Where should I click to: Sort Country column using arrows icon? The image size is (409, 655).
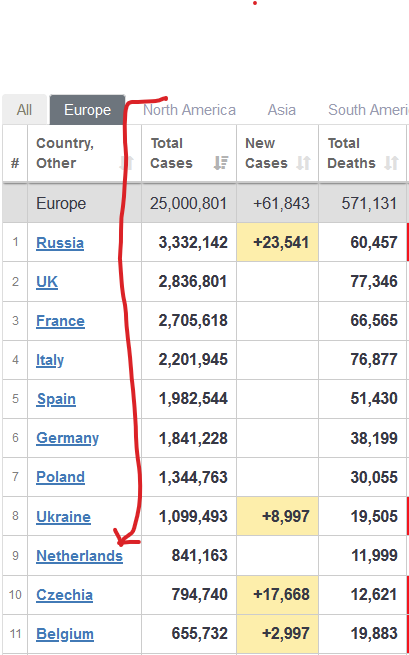[127, 163]
